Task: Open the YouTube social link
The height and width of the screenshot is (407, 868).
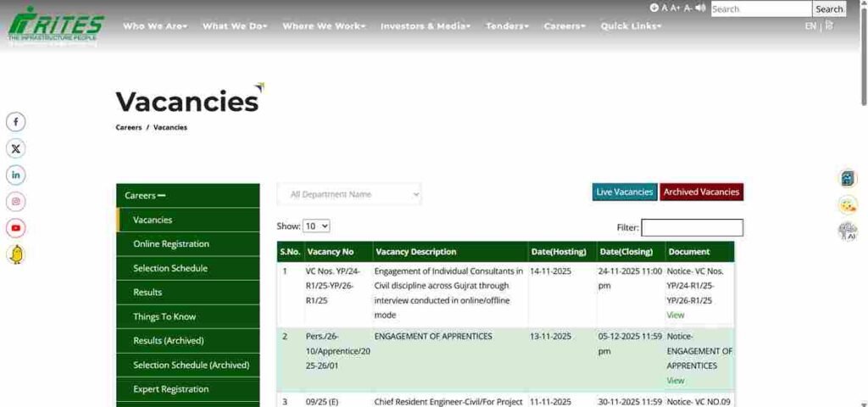Action: [16, 228]
